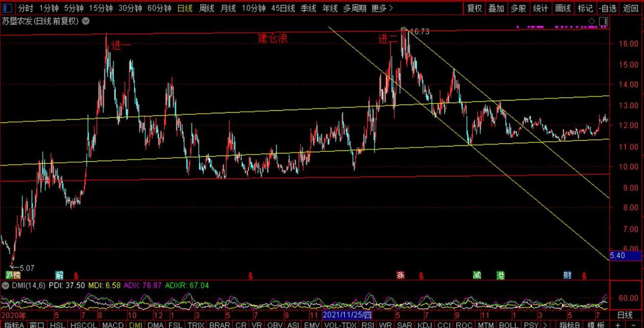Switch indicator to TRIX

pos(196,325)
